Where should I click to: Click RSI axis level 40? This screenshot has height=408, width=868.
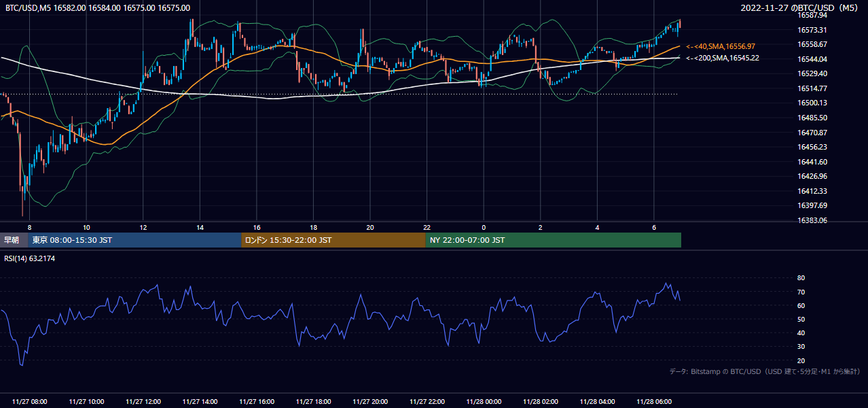801,333
